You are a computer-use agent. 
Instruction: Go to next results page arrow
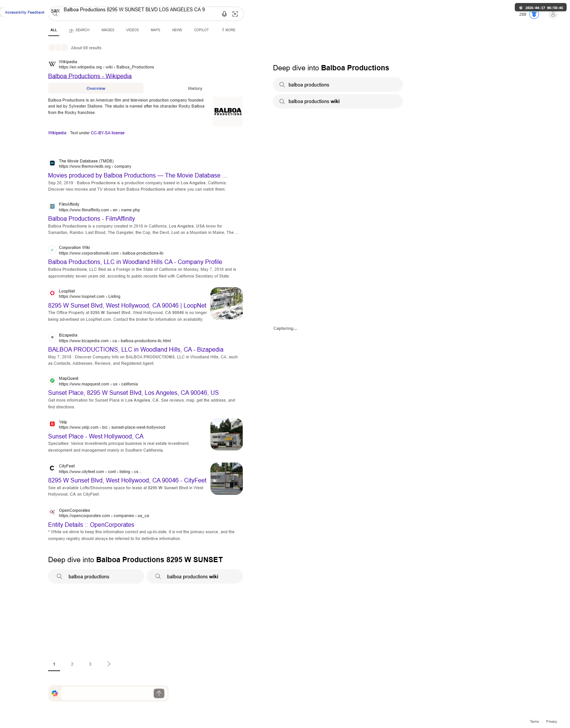(109, 664)
